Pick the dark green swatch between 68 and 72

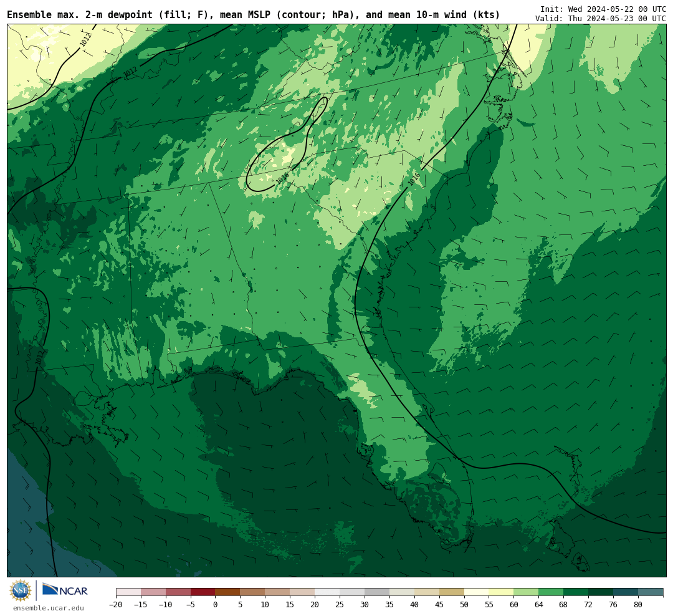tap(576, 592)
